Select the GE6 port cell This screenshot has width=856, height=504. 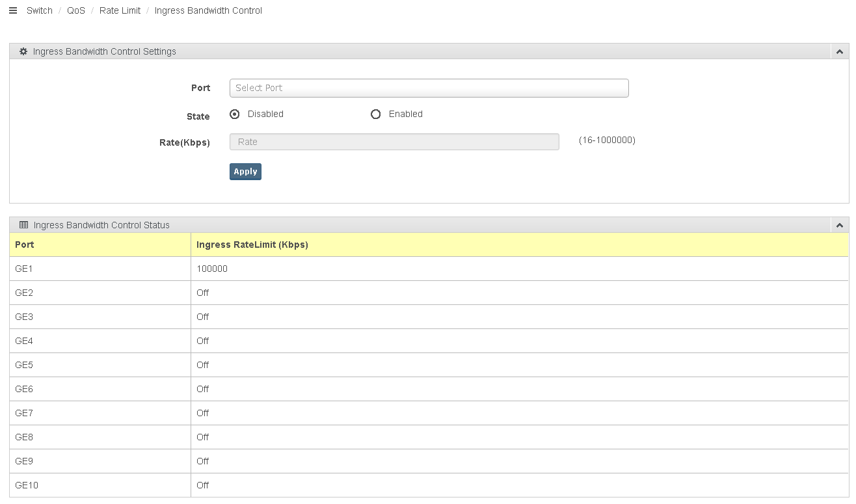pyautogui.click(x=100, y=389)
